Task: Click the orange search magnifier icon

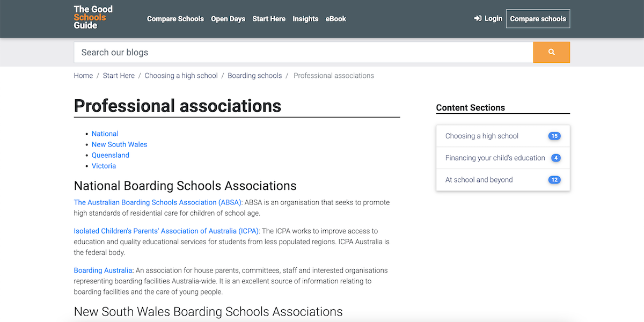Action: (x=551, y=52)
